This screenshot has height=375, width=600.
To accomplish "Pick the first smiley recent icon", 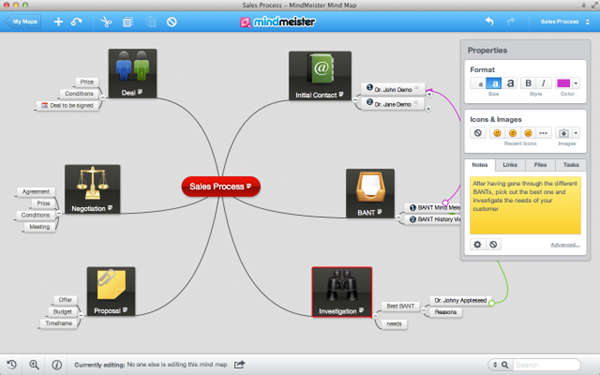I will point(497,133).
